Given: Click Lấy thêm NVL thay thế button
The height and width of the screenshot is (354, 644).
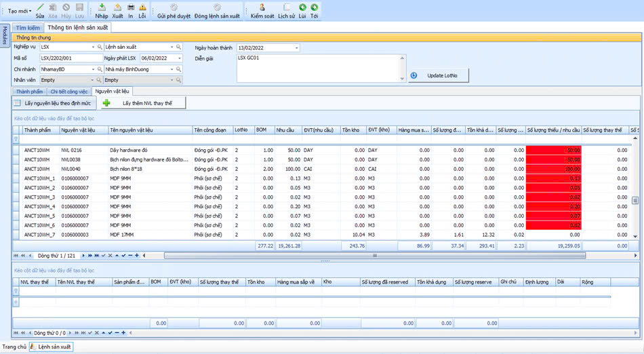Looking at the screenshot, I should tap(143, 103).
